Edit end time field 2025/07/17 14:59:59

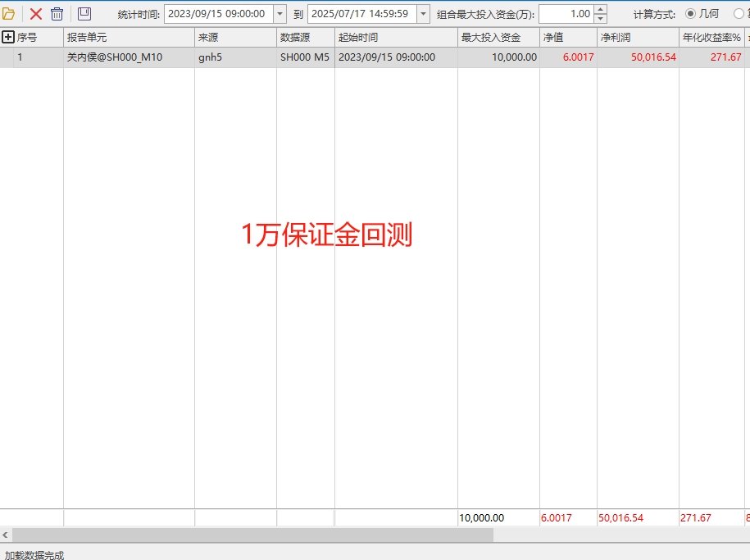pos(362,14)
